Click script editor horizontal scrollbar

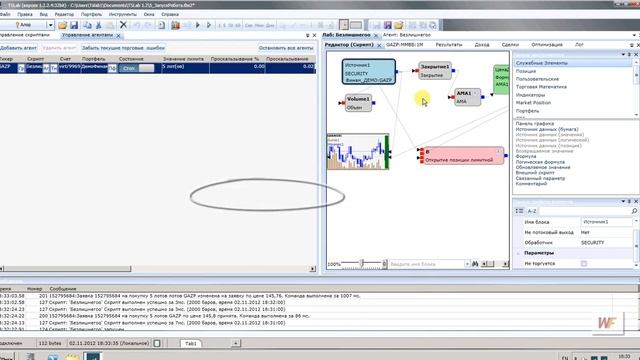491,264
